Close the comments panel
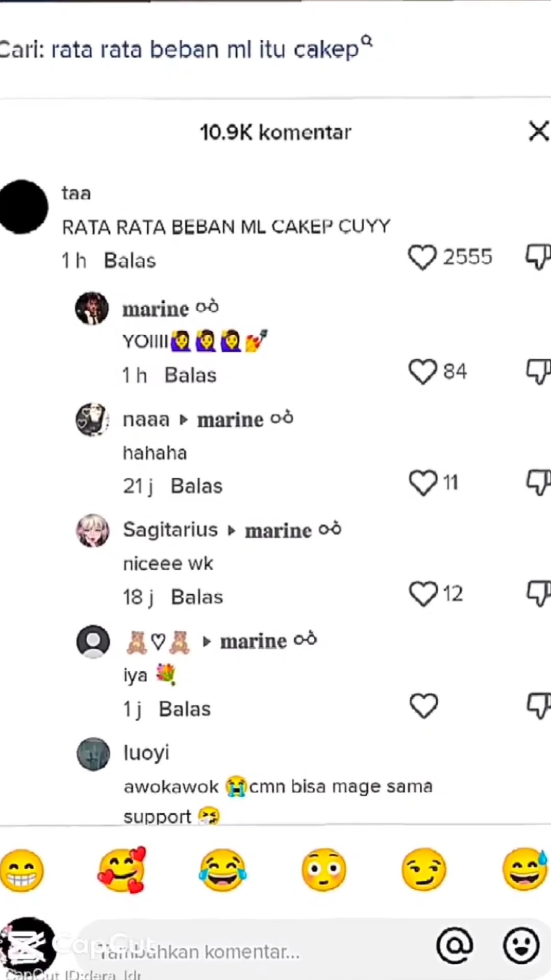The image size is (551, 980). coord(539,131)
